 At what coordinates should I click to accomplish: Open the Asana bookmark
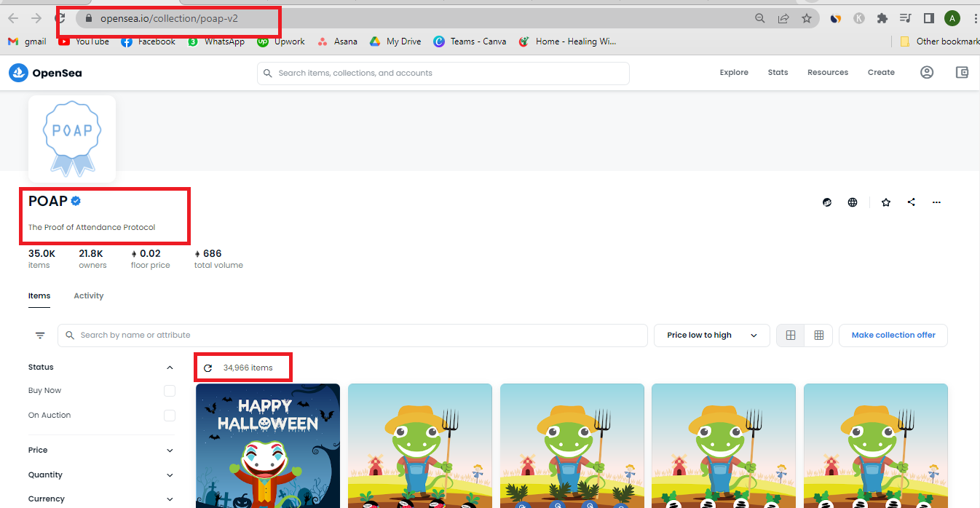[337, 41]
